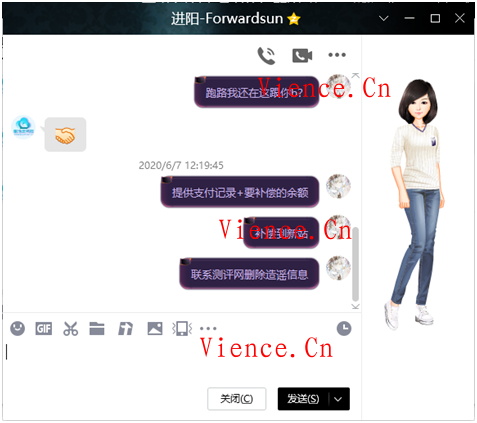This screenshot has width=477, height=423.
Task: Click the chat title 进阳-Forwardsun
Action: pyautogui.click(x=227, y=18)
